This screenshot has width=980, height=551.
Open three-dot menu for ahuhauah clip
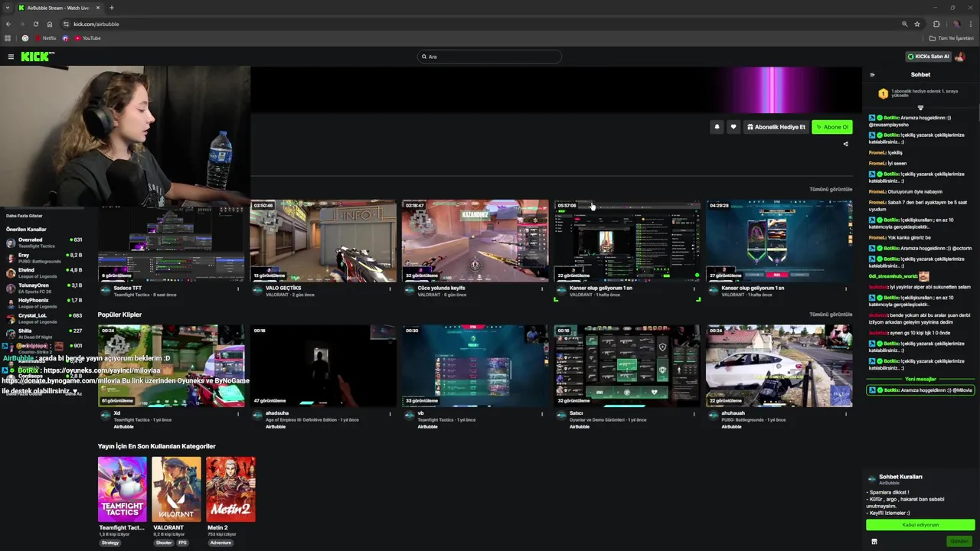coord(846,414)
